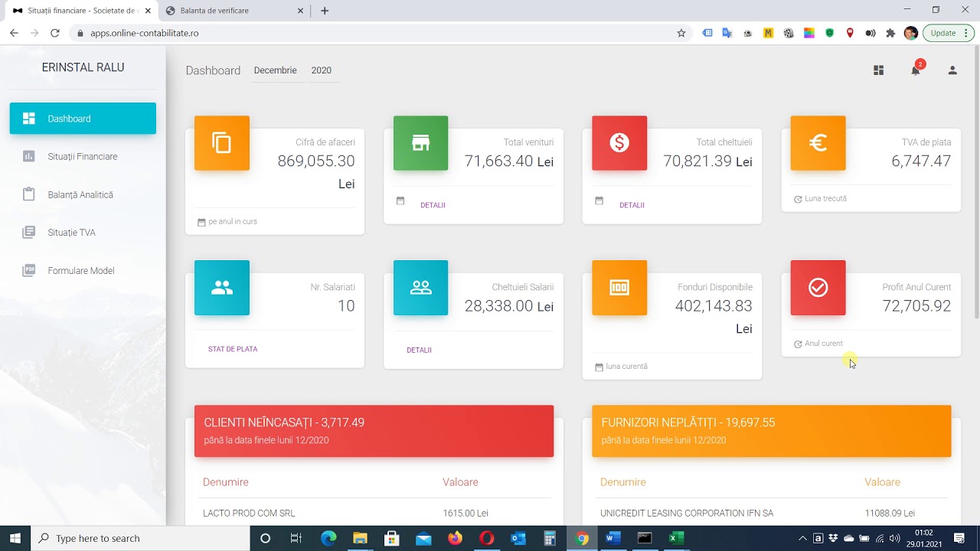
Task: Open the user account icon
Action: (952, 70)
